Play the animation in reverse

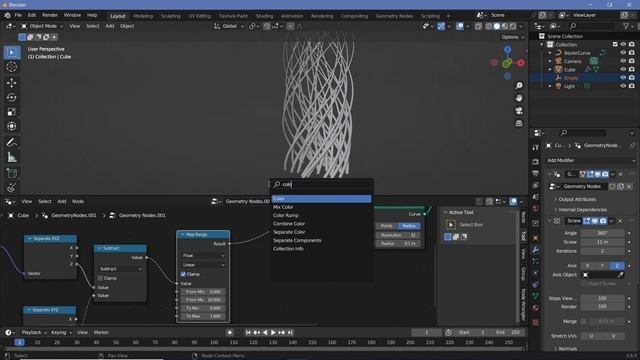click(x=265, y=332)
